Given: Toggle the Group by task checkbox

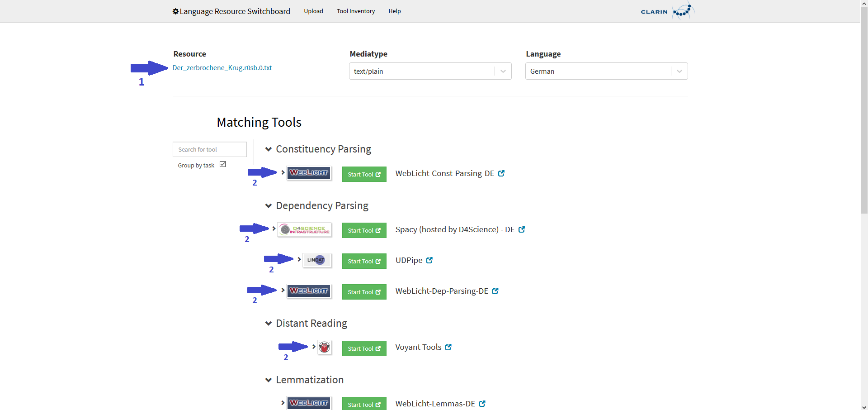Looking at the screenshot, I should 222,164.
